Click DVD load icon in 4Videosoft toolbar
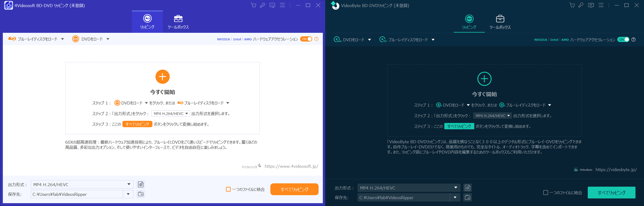Screen dimensions: 644x206 (75, 39)
